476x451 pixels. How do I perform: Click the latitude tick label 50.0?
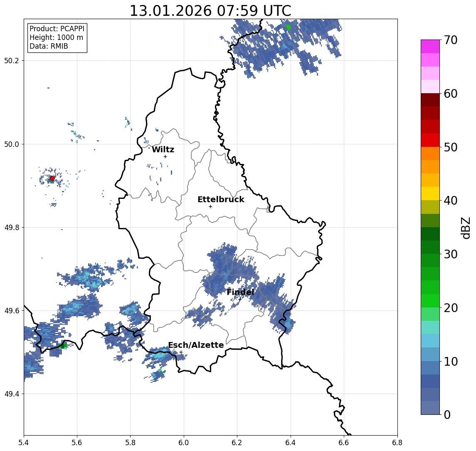pyautogui.click(x=12, y=144)
